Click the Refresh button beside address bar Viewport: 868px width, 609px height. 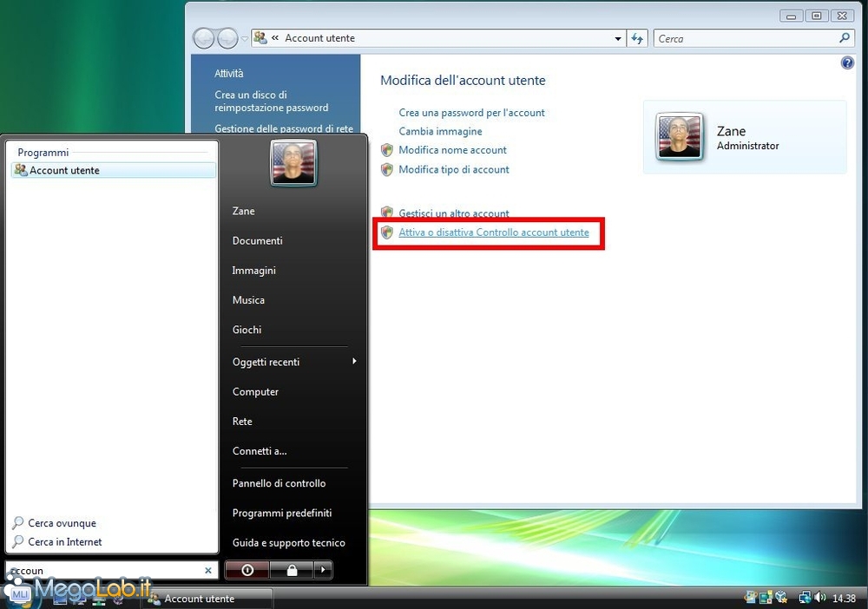coord(637,38)
